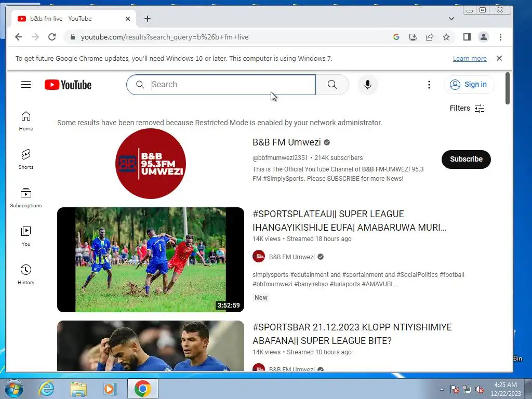The width and height of the screenshot is (532, 399).
Task: Open Subscriptions in the sidebar
Action: (x=26, y=198)
